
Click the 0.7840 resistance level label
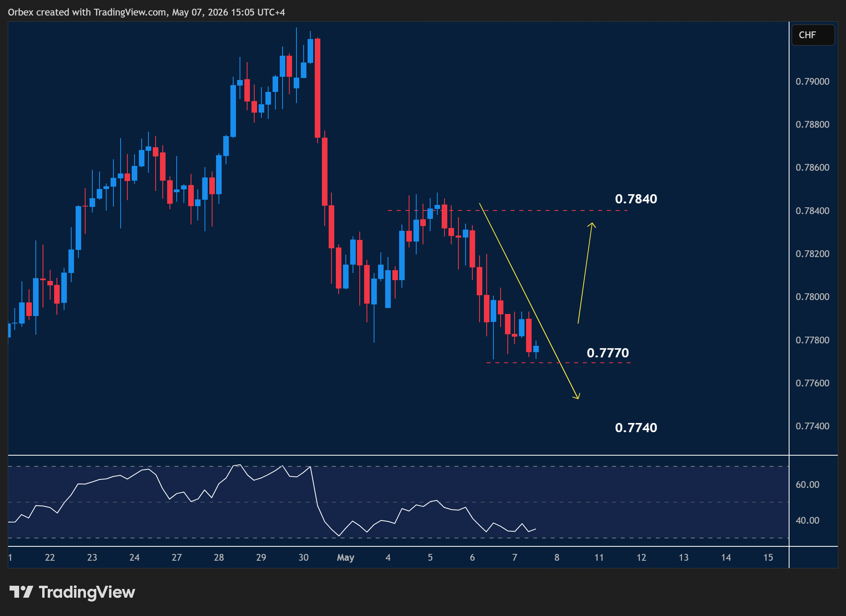(x=636, y=199)
